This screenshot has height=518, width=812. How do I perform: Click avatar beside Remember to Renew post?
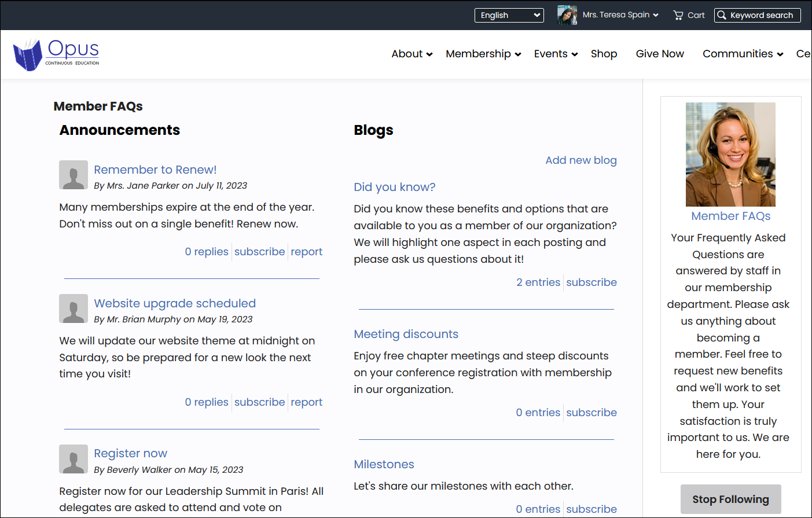click(x=74, y=175)
